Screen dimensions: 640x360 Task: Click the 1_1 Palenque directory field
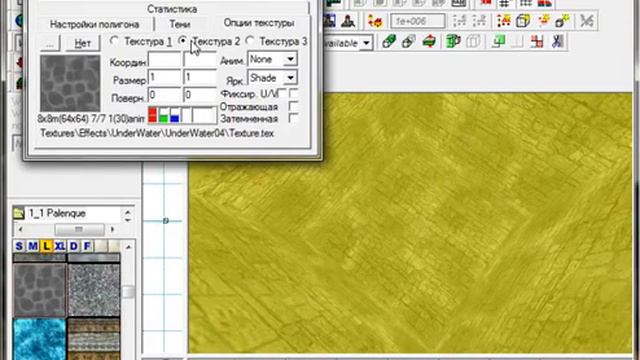[73, 213]
